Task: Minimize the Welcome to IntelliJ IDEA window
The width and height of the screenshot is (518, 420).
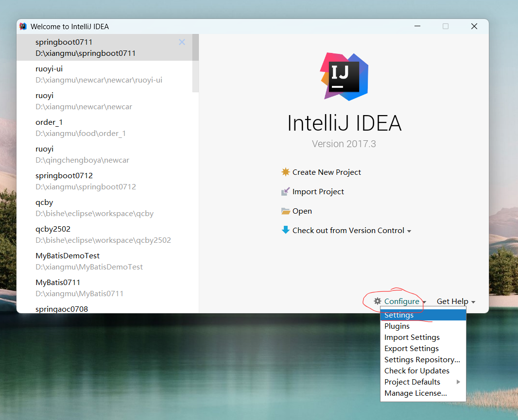Action: [417, 26]
